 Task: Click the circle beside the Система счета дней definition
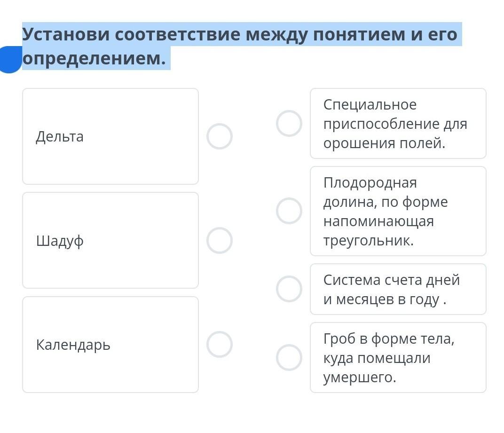click(289, 289)
